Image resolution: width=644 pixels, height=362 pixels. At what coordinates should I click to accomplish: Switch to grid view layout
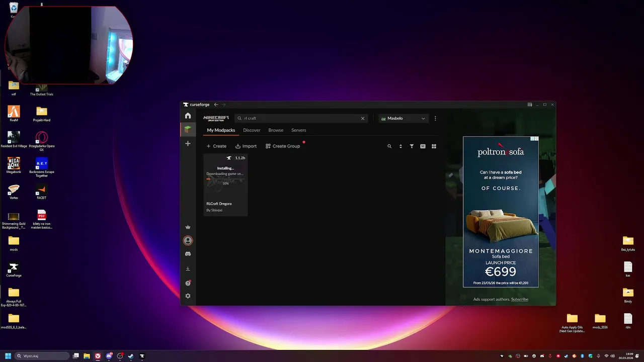434,146
